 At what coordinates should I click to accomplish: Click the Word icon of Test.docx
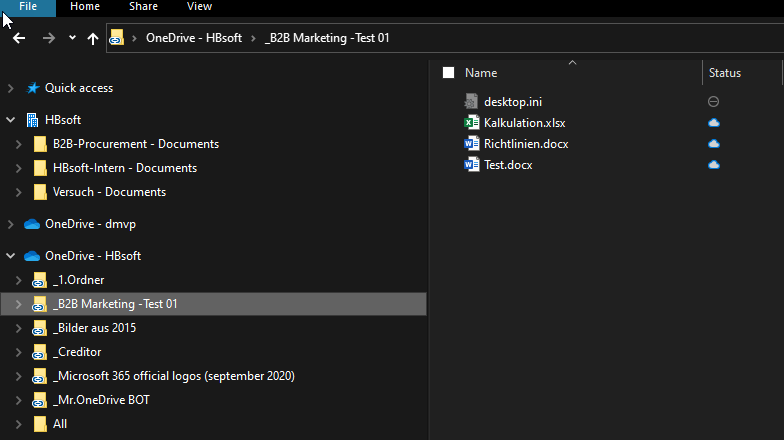tap(472, 165)
